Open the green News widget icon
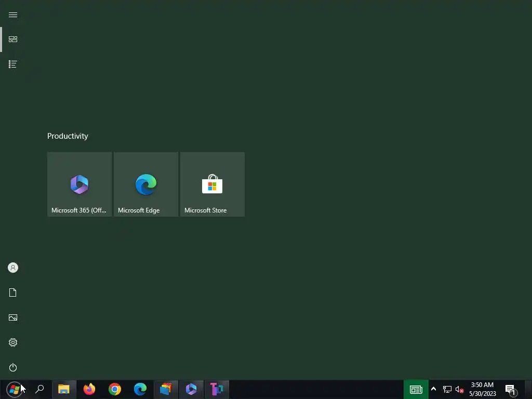Viewport: 532px width, 399px height. point(416,390)
